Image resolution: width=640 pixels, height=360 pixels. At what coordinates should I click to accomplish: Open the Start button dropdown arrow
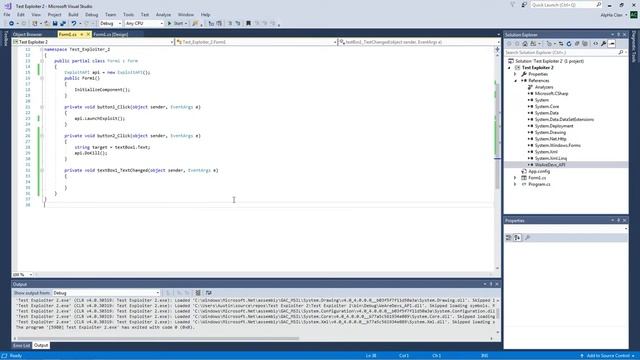(186, 24)
